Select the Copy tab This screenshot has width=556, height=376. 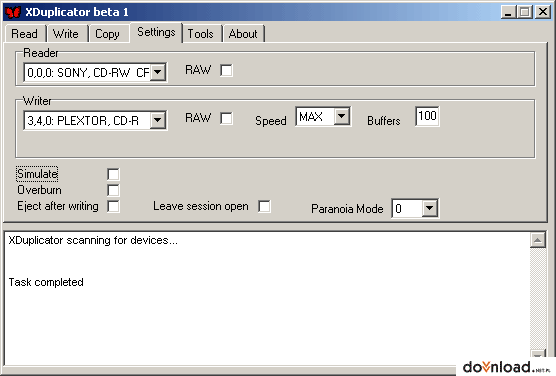(x=108, y=34)
